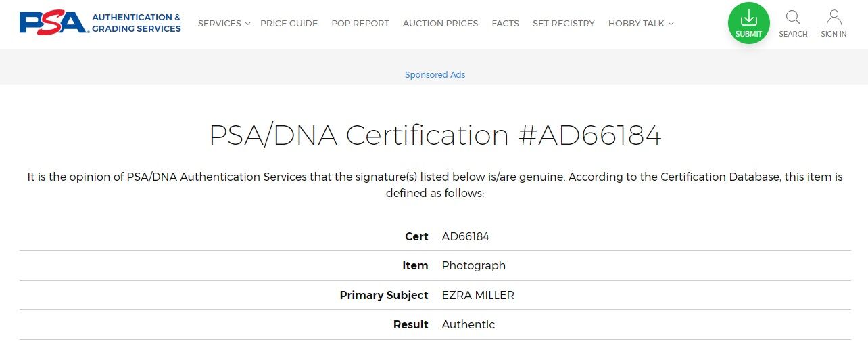Click the cert number value AD66184

[465, 236]
